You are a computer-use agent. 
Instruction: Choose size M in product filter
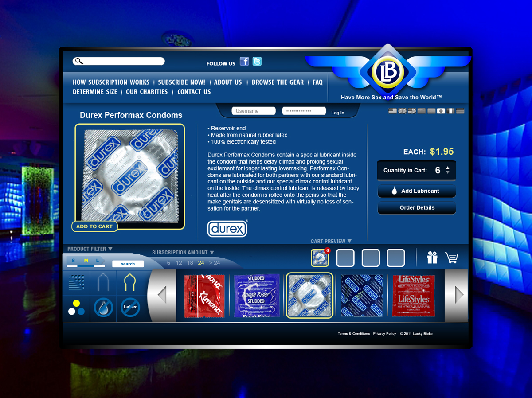[86, 261]
